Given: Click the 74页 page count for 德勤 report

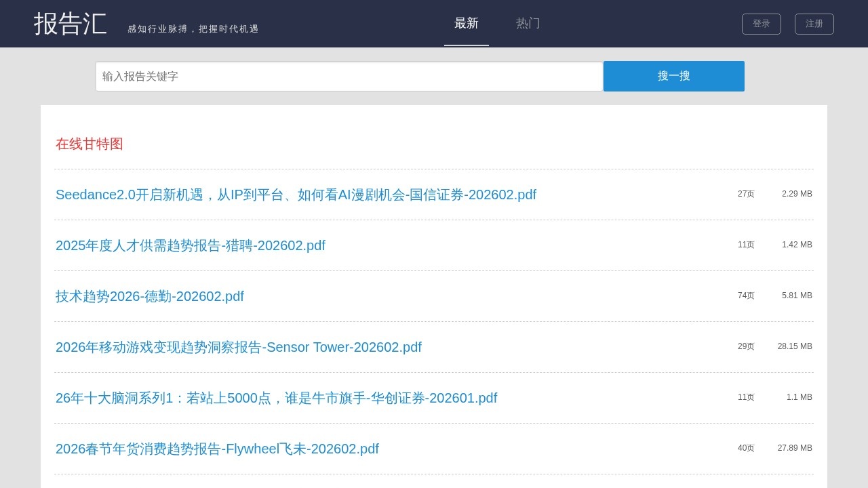Looking at the screenshot, I should [x=746, y=296].
